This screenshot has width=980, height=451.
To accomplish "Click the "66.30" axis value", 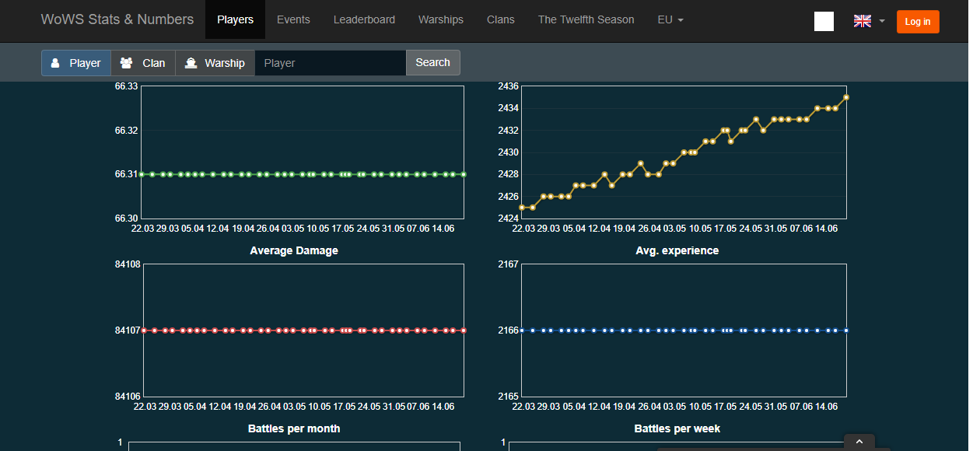I will point(126,219).
